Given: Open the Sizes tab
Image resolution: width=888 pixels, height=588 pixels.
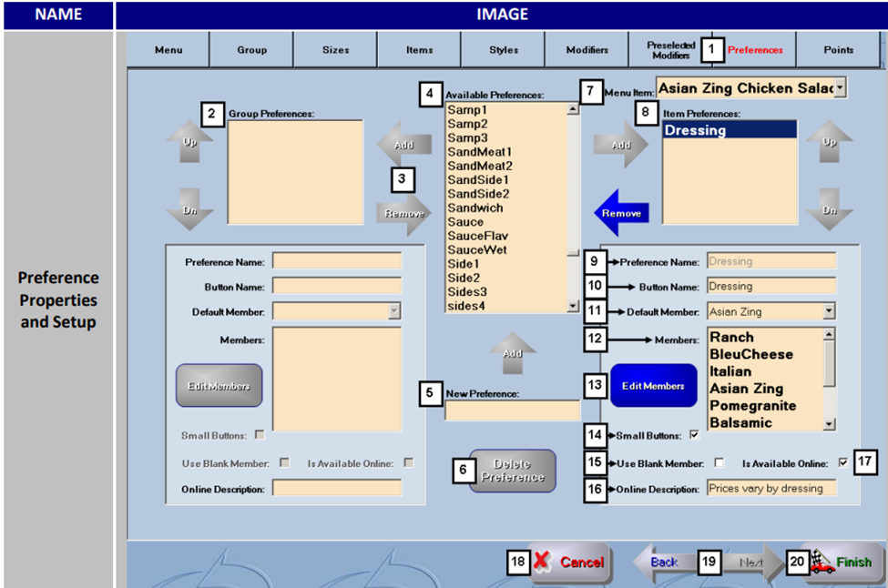Looking at the screenshot, I should coord(335,50).
